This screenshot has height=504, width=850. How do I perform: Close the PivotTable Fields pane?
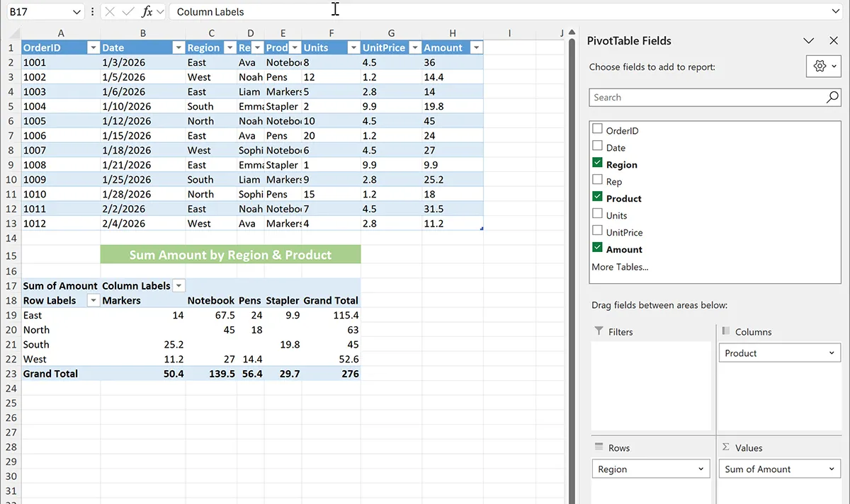tap(833, 41)
